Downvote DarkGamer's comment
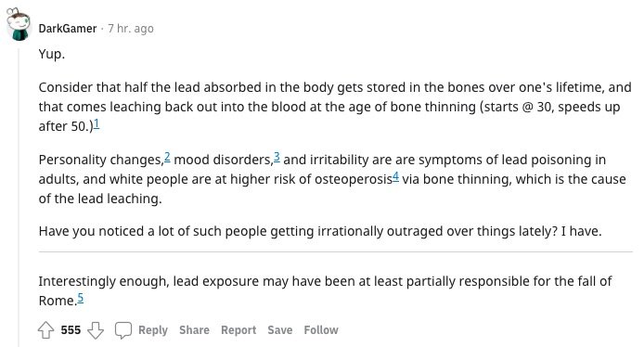This screenshot has height=347, width=644. pyautogui.click(x=96, y=329)
